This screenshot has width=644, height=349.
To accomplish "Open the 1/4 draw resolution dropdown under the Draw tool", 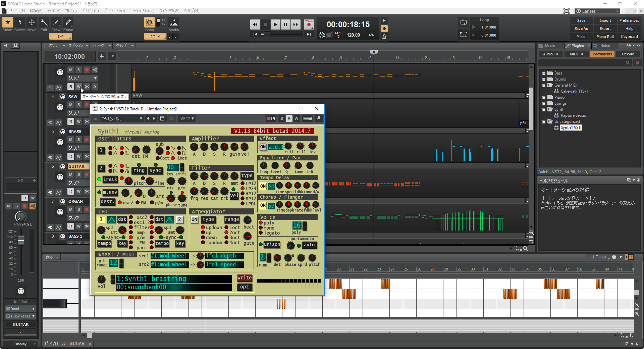I will pyautogui.click(x=61, y=36).
